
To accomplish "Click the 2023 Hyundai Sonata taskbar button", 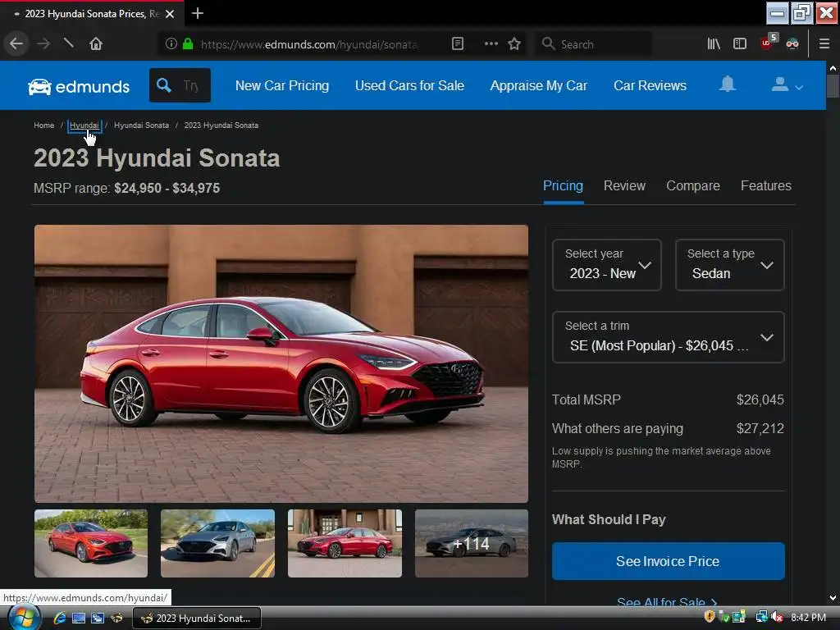I will click(x=197, y=619).
